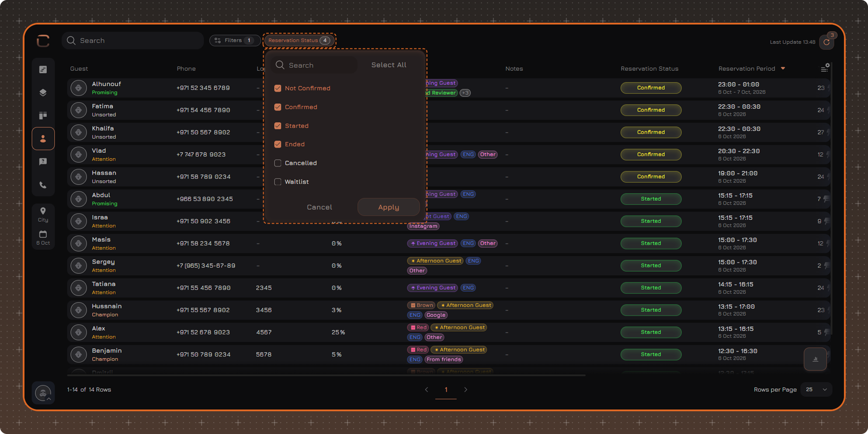This screenshot has width=868, height=434.
Task: Click the refresh icon near Last Update
Action: coord(826,42)
